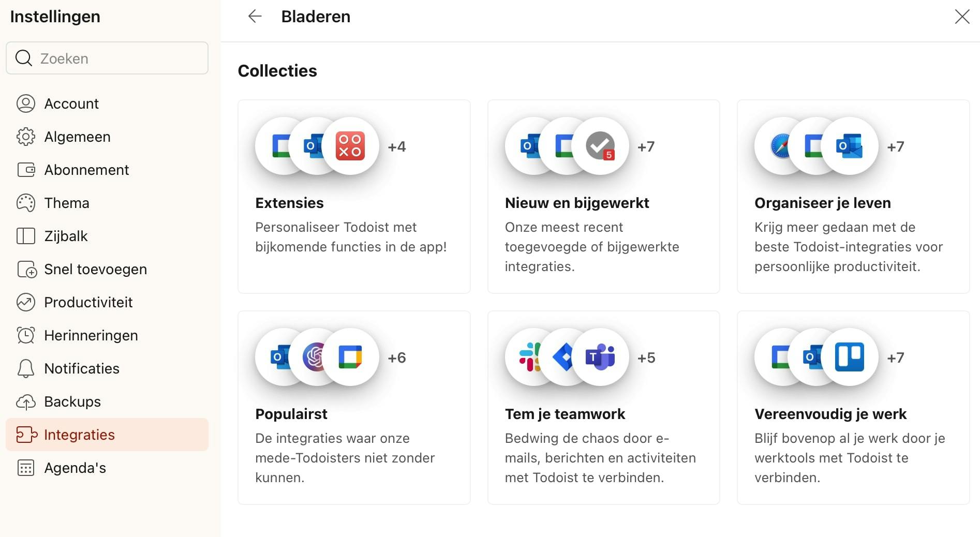Close the Instellingen dialog
This screenshot has height=537, width=980.
tap(962, 17)
